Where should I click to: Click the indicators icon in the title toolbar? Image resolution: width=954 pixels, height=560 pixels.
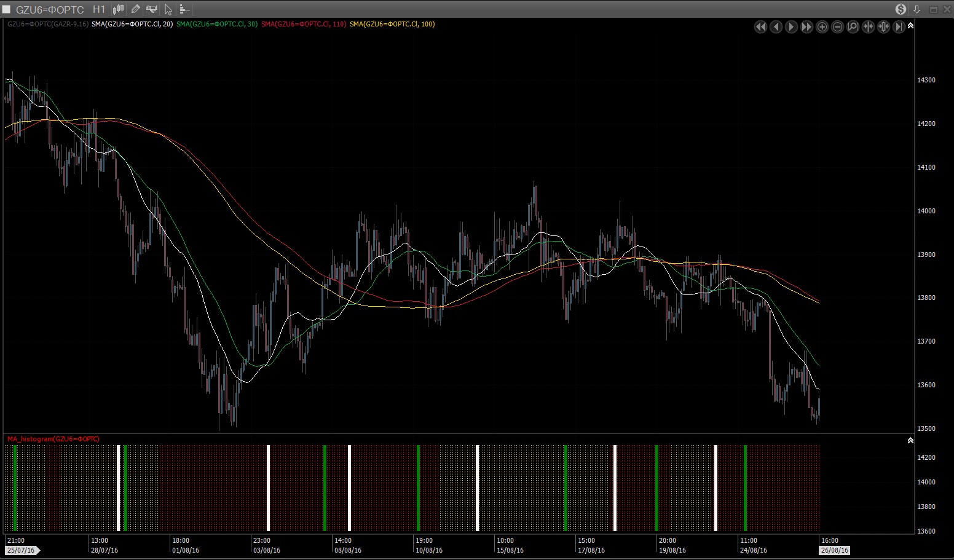151,9
